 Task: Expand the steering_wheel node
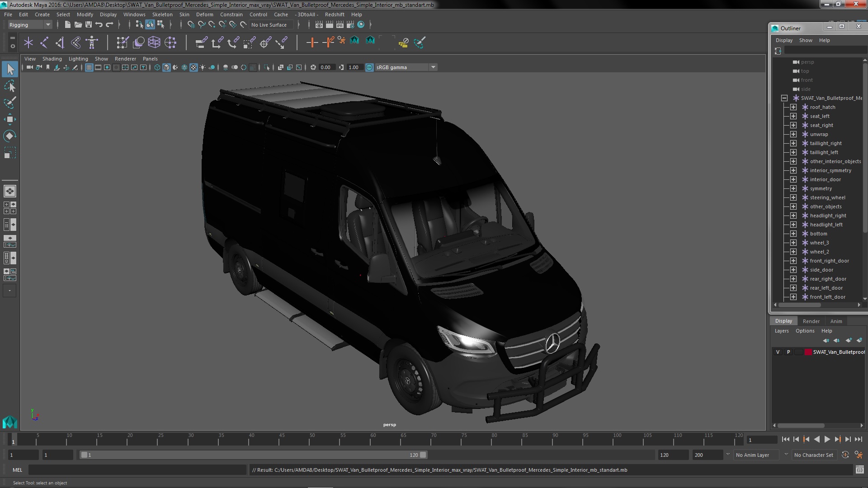pyautogui.click(x=793, y=197)
